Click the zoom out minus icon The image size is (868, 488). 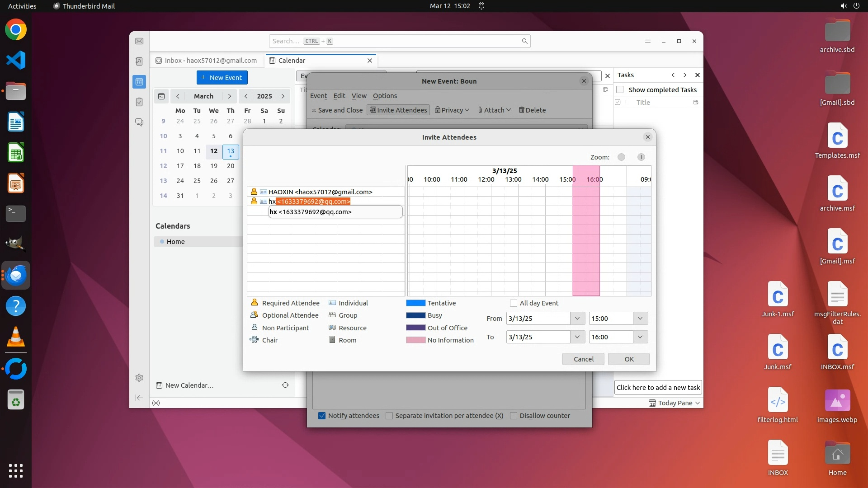pos(621,157)
